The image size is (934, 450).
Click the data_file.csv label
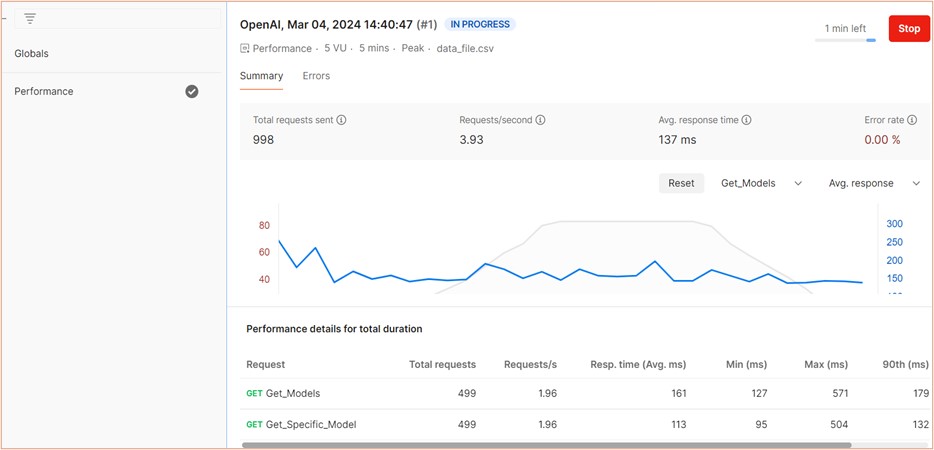pyautogui.click(x=465, y=48)
